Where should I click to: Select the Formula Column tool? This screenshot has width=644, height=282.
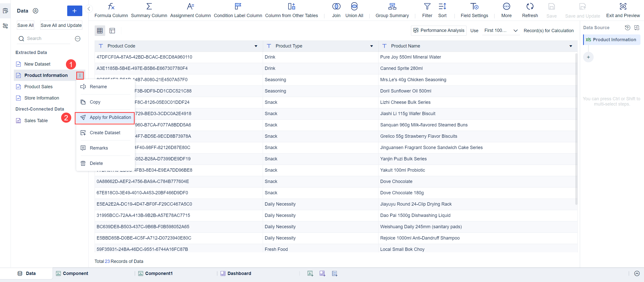pos(111,10)
